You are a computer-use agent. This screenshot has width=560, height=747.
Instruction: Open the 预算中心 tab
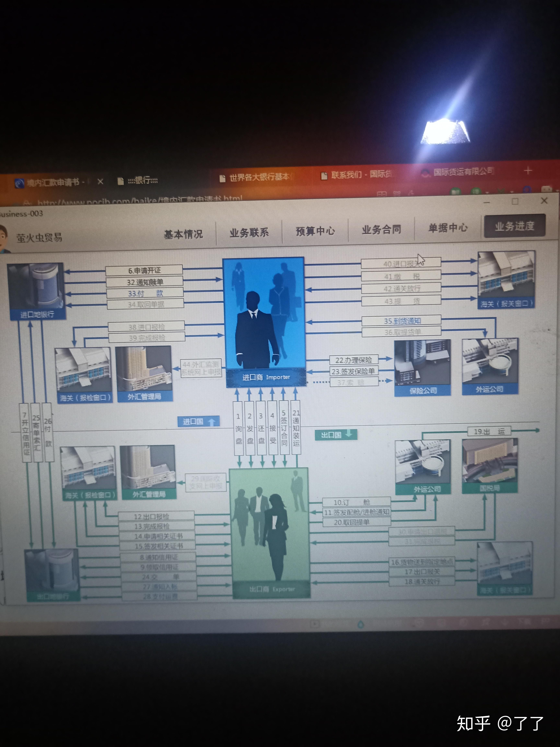(315, 231)
